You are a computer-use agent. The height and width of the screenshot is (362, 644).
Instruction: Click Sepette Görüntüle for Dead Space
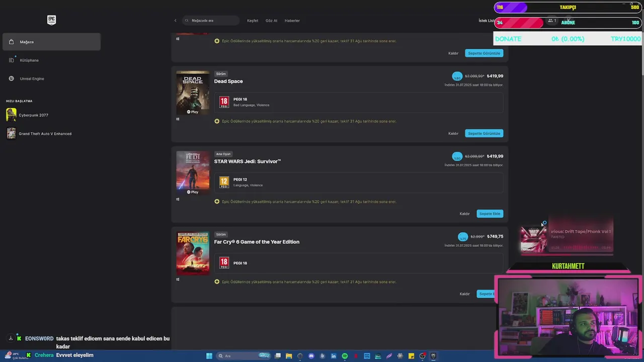pyautogui.click(x=484, y=133)
